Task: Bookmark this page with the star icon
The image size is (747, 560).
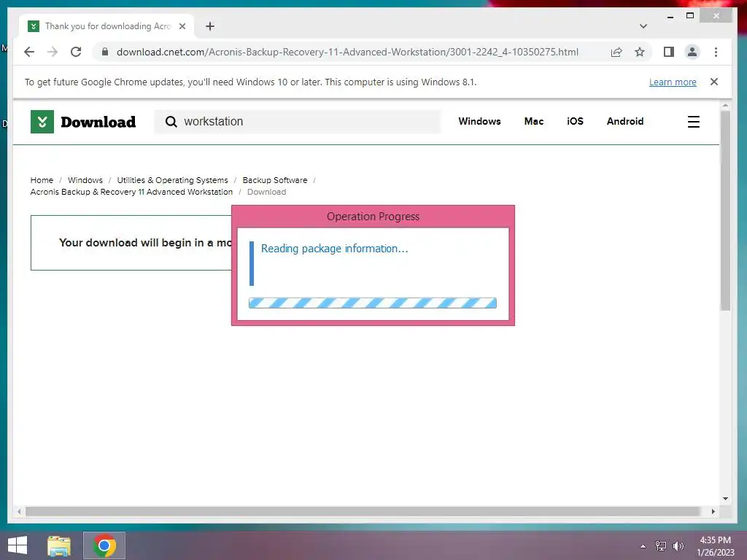Action: [639, 52]
